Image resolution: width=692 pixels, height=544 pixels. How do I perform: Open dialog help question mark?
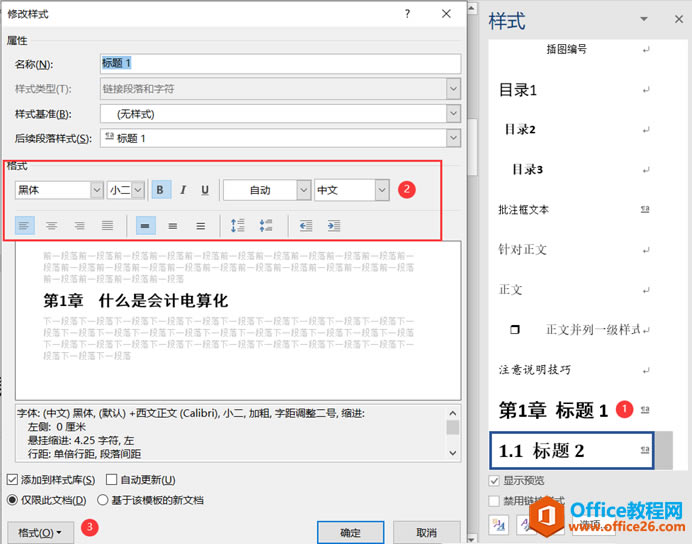[x=407, y=14]
